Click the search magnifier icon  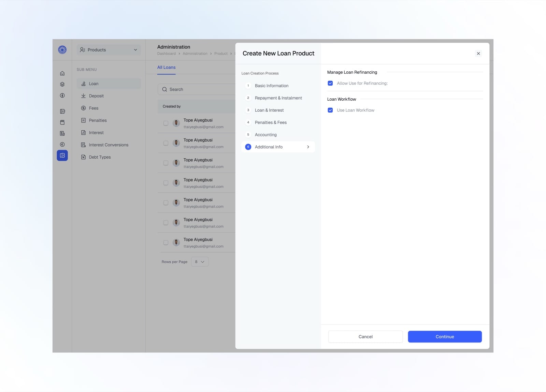tap(164, 89)
